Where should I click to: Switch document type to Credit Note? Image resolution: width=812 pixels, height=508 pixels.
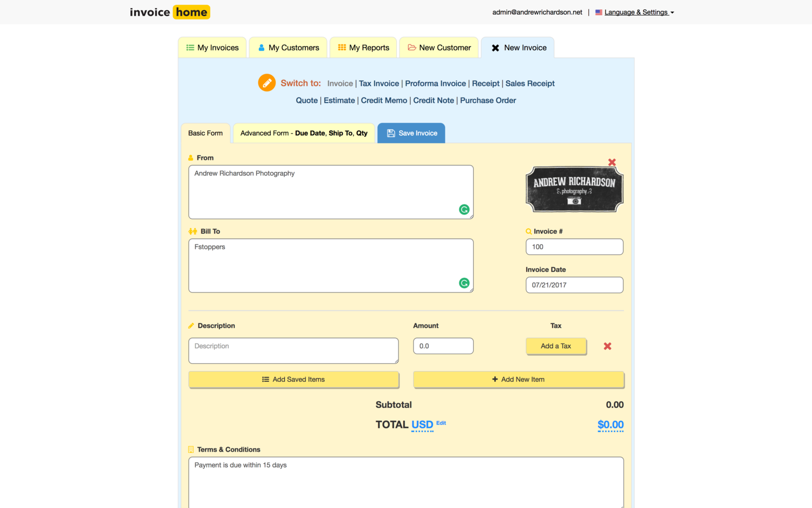[434, 100]
